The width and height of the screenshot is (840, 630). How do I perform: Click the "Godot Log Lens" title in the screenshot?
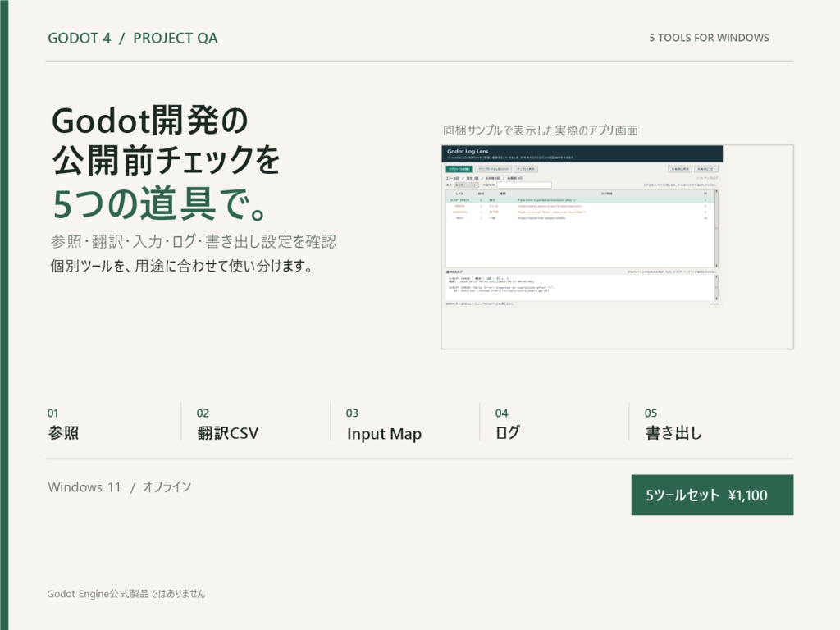coord(468,152)
